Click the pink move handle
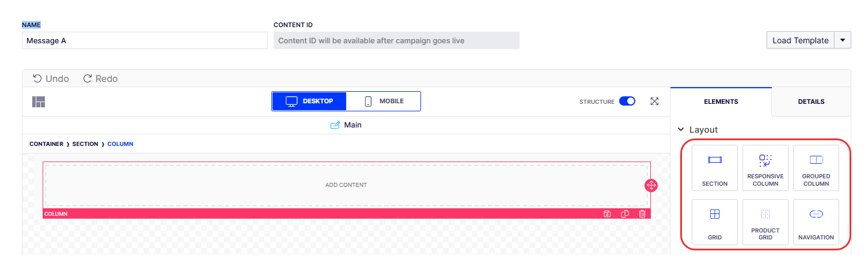This screenshot has width=868, height=255. [651, 185]
